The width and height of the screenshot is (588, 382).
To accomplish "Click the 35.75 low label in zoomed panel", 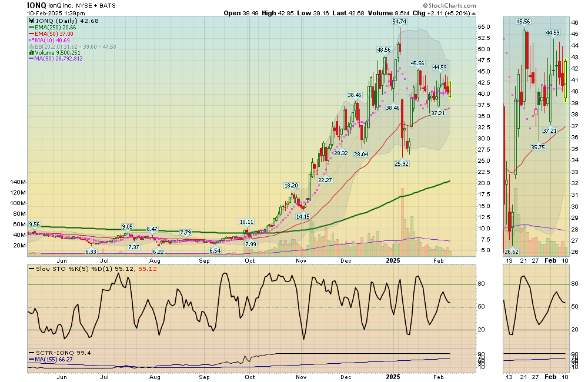I will point(538,148).
